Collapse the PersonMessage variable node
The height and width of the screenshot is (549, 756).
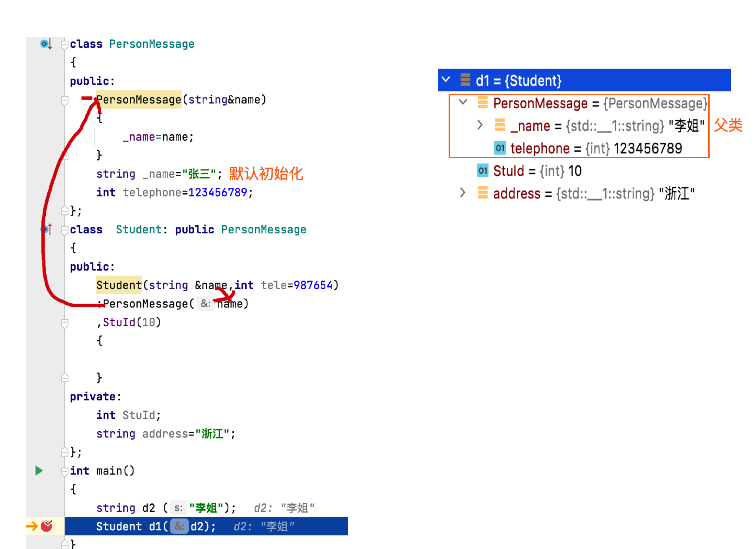pos(463,102)
